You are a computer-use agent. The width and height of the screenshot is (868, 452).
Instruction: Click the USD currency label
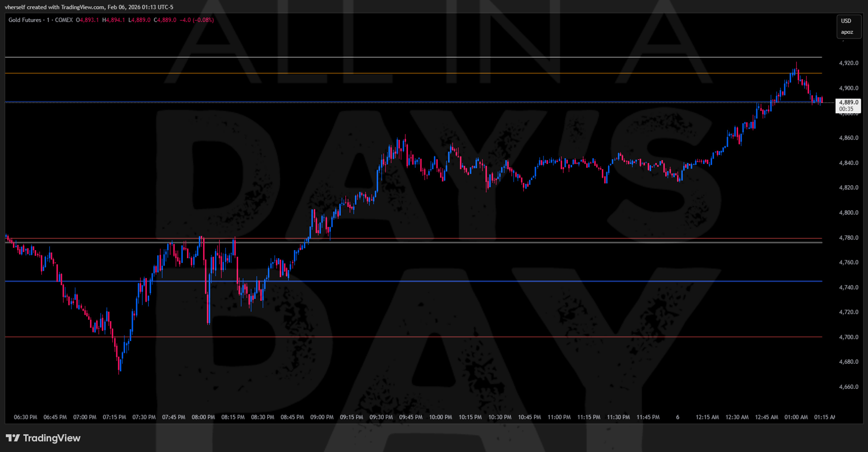click(x=846, y=21)
